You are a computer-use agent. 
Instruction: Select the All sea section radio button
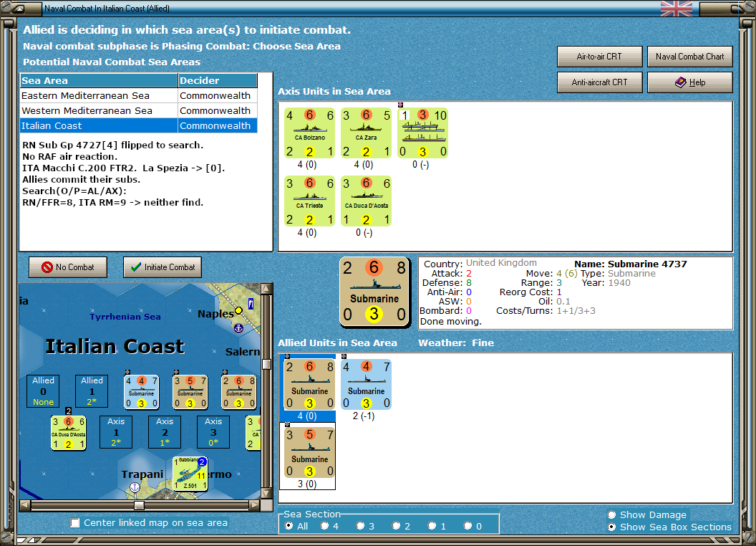(289, 526)
